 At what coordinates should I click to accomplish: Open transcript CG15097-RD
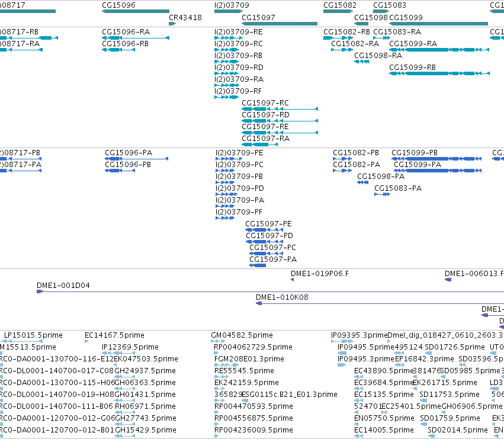[x=265, y=115]
